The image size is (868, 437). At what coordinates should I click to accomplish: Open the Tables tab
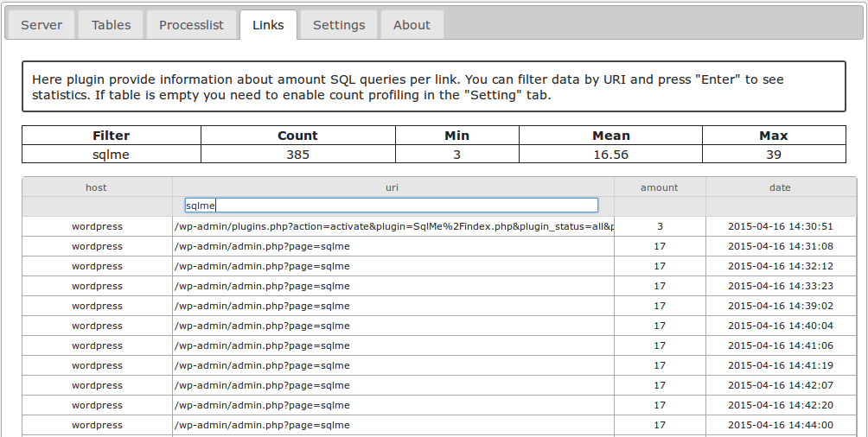coord(112,25)
